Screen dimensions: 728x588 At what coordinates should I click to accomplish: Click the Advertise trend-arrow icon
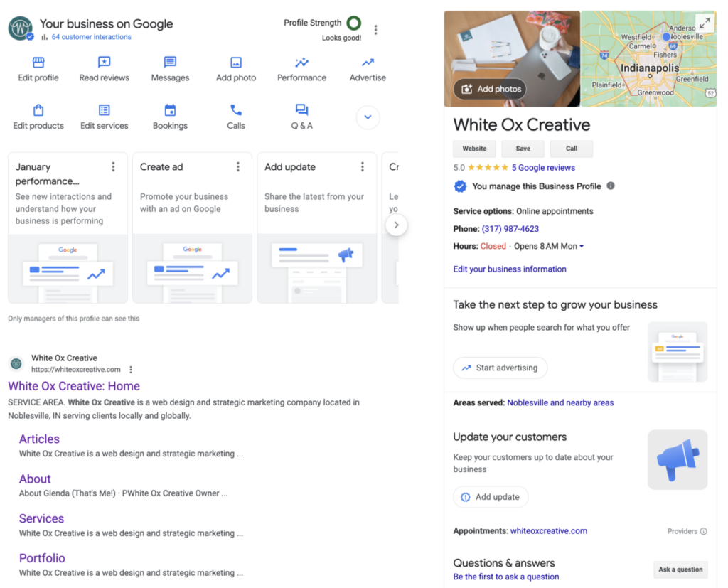(x=368, y=63)
